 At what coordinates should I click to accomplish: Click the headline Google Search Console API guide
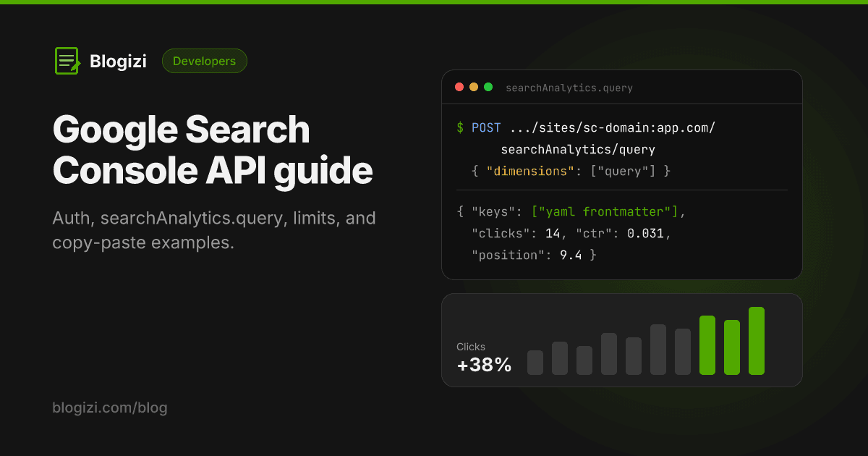[213, 151]
